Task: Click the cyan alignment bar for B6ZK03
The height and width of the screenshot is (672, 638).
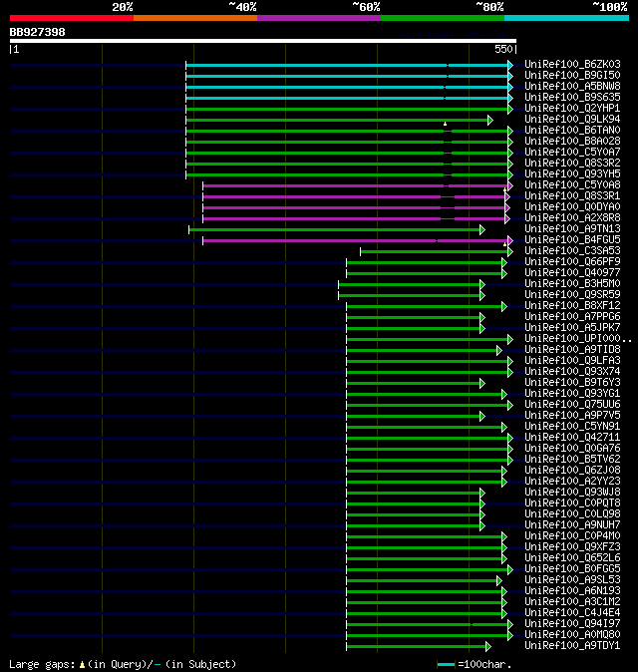Action: click(347, 65)
